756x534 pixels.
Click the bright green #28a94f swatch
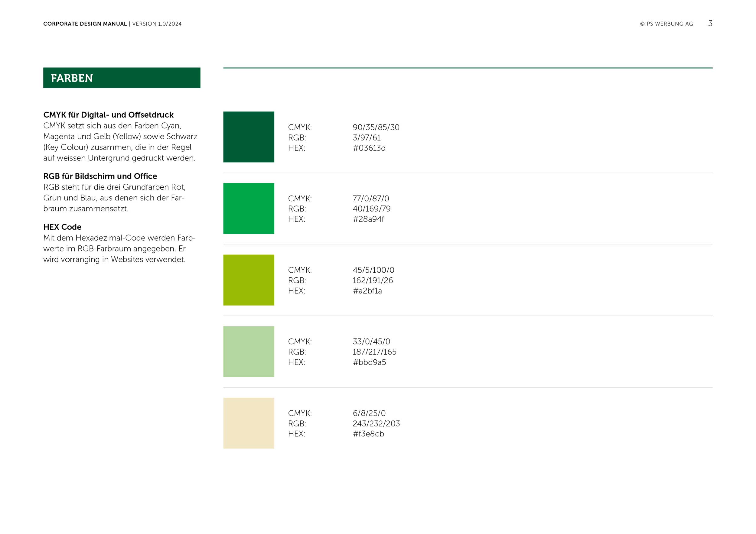(x=249, y=208)
